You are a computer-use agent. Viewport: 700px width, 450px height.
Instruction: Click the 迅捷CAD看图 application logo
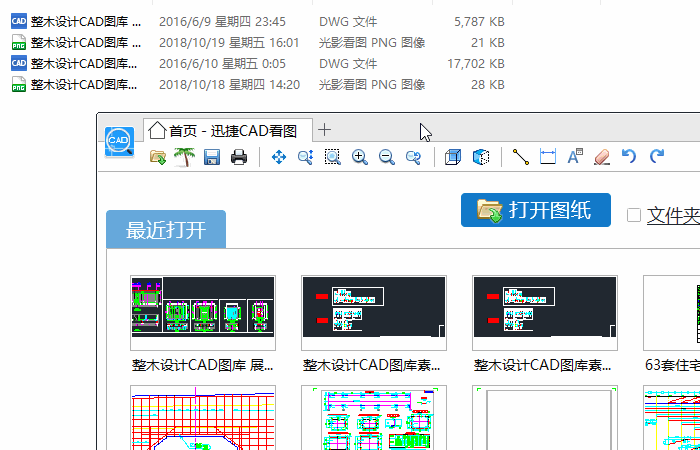click(120, 142)
